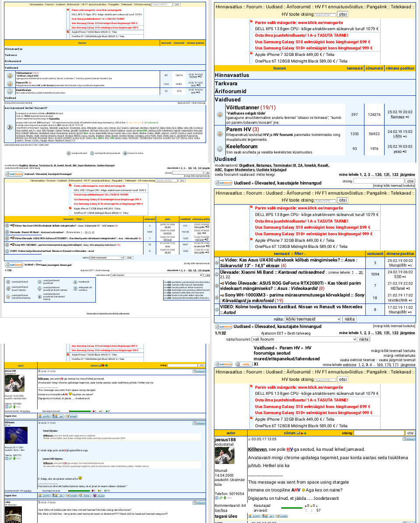Image resolution: width=420 pixels, height=523 pixels.
Task: Open last-post arrow beside LKits in enlarged forum index
Action: tap(405, 136)
